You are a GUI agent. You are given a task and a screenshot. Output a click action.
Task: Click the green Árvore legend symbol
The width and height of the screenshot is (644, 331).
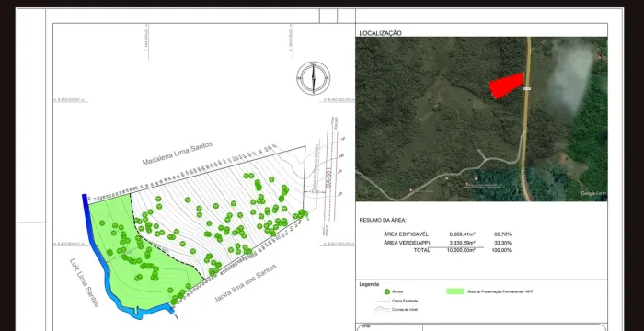pyautogui.click(x=386, y=291)
